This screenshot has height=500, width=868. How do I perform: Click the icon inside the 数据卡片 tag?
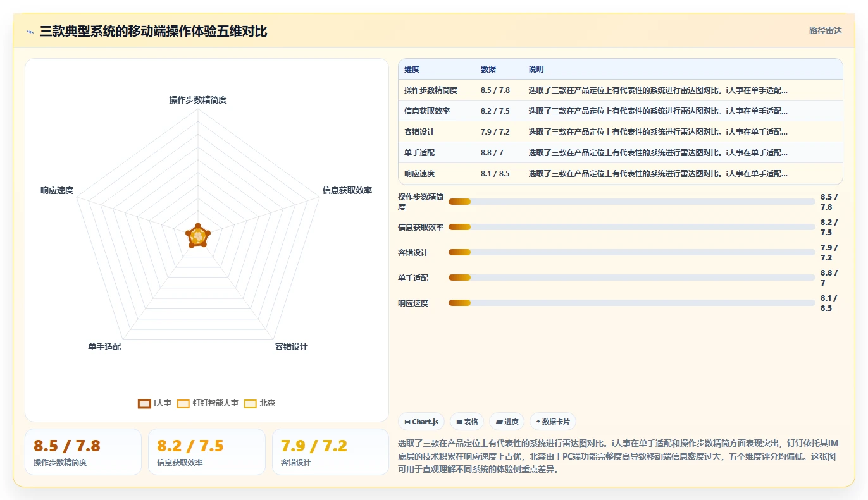pyautogui.click(x=538, y=422)
